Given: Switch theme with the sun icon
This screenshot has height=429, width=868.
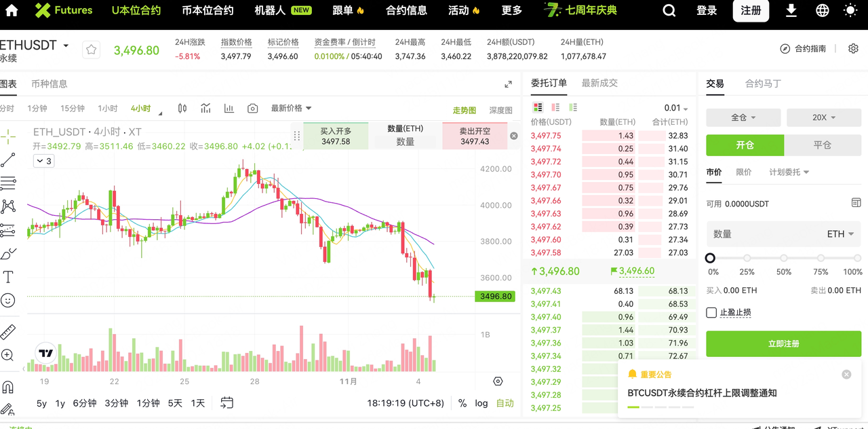Looking at the screenshot, I should click(x=850, y=10).
